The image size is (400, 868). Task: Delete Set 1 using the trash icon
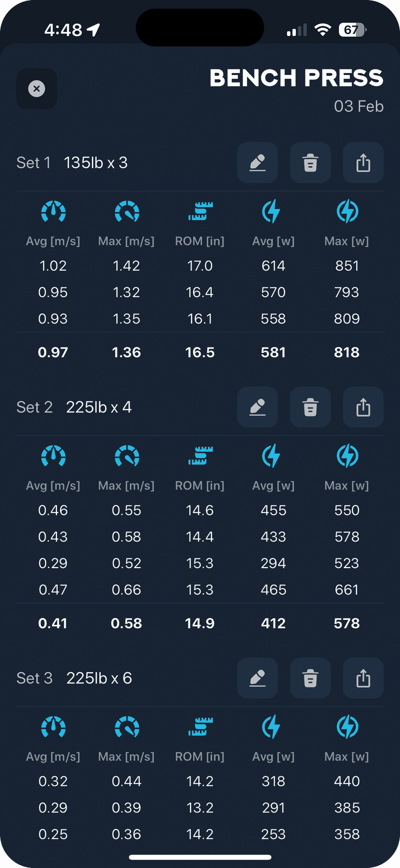[310, 163]
